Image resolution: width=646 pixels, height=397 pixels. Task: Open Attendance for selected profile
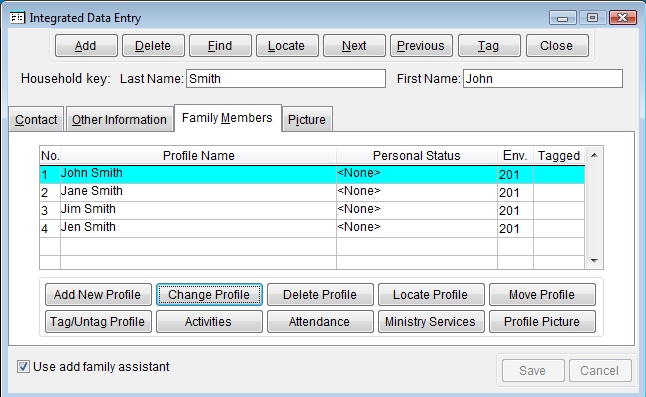[x=320, y=322]
